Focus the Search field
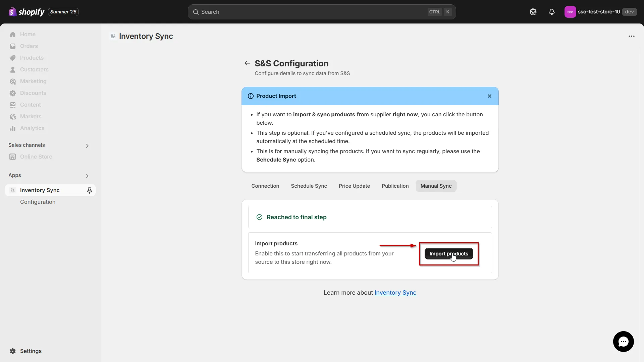Viewport: 644px width, 362px height. (322, 12)
